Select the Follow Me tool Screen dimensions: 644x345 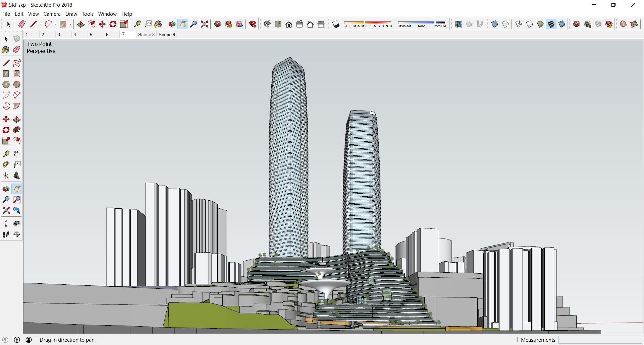click(x=92, y=24)
